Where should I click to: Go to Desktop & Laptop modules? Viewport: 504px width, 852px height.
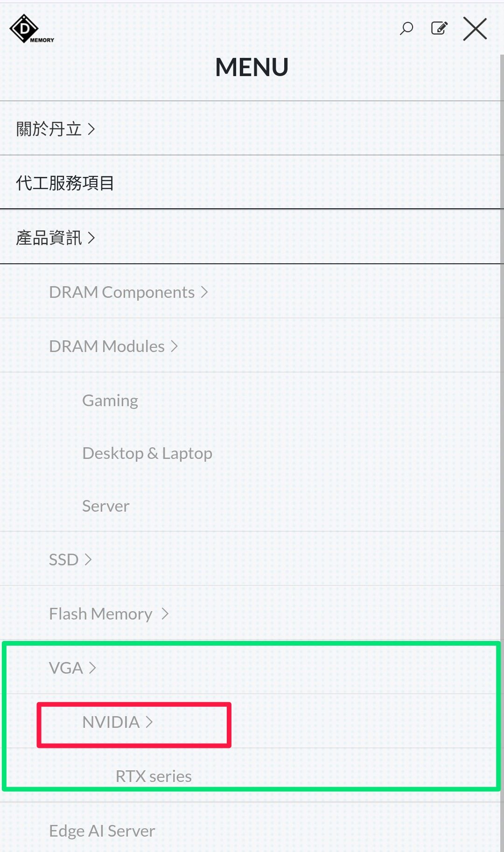(x=147, y=453)
